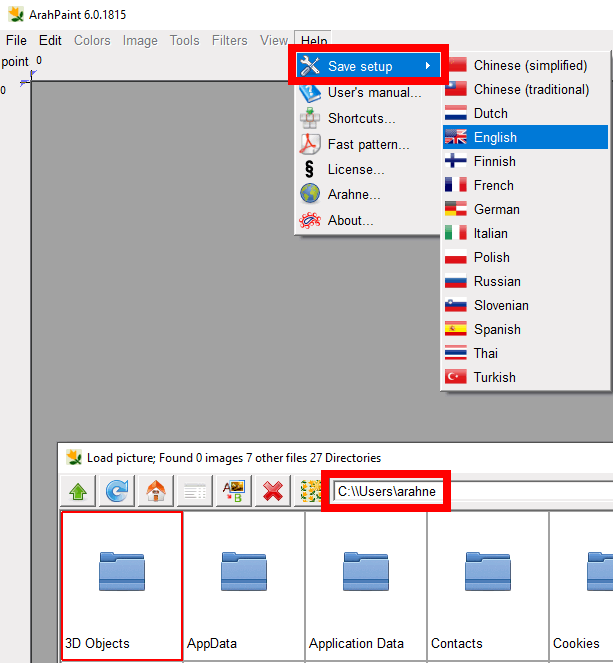Click the paisley icon for About
Viewport: 613px width, 663px height.
pyautogui.click(x=310, y=220)
